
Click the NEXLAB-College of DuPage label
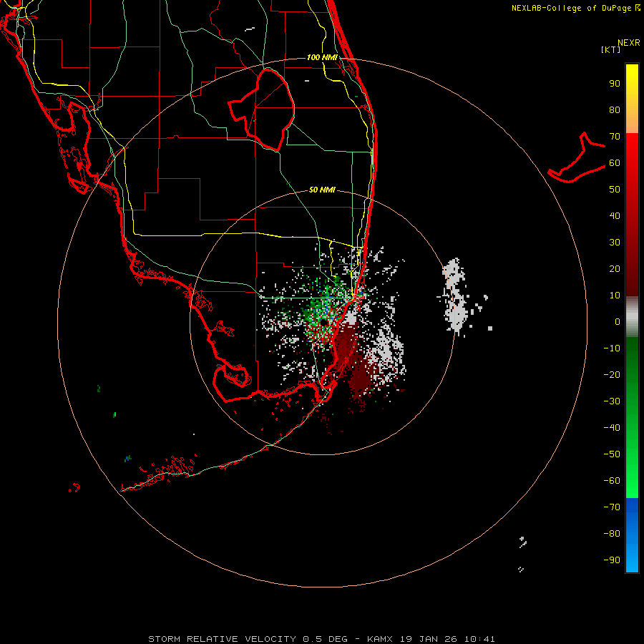(x=576, y=8)
